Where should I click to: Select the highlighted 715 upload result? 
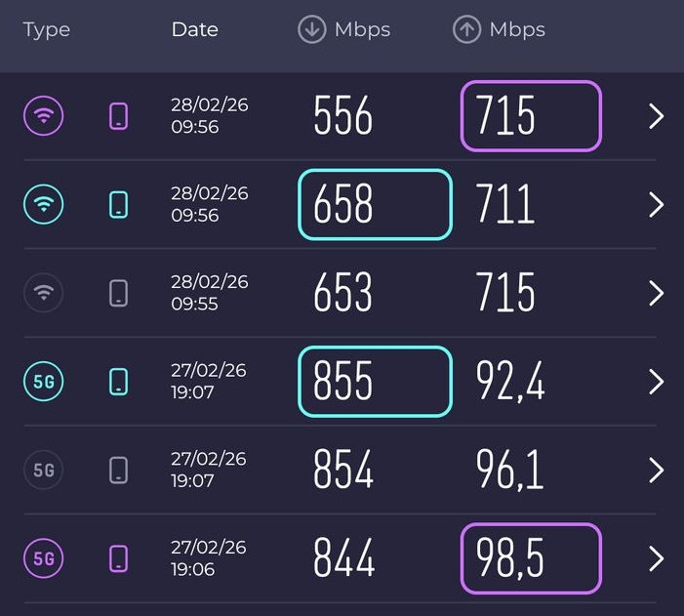(x=531, y=117)
